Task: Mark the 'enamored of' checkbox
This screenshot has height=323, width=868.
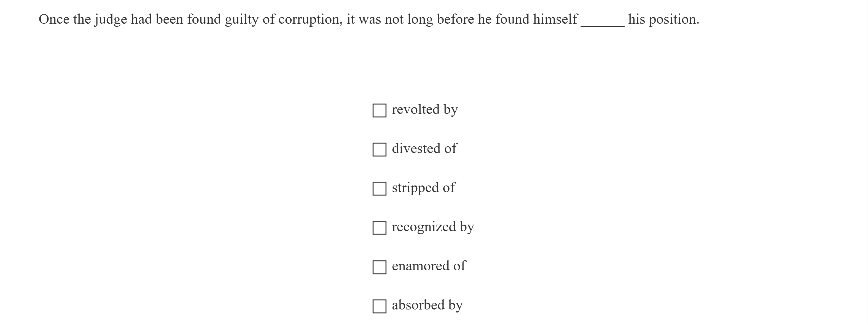Action: click(x=379, y=267)
